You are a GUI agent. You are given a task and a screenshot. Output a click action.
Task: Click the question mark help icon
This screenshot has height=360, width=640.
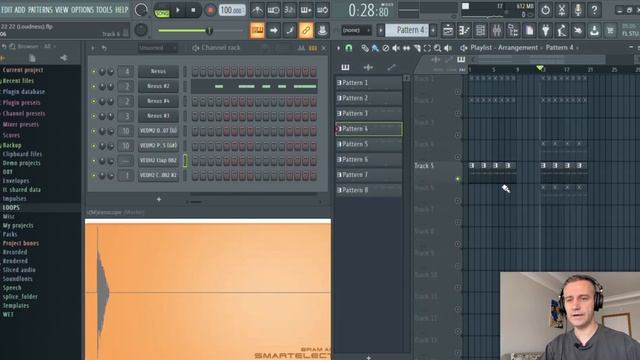coord(594,10)
